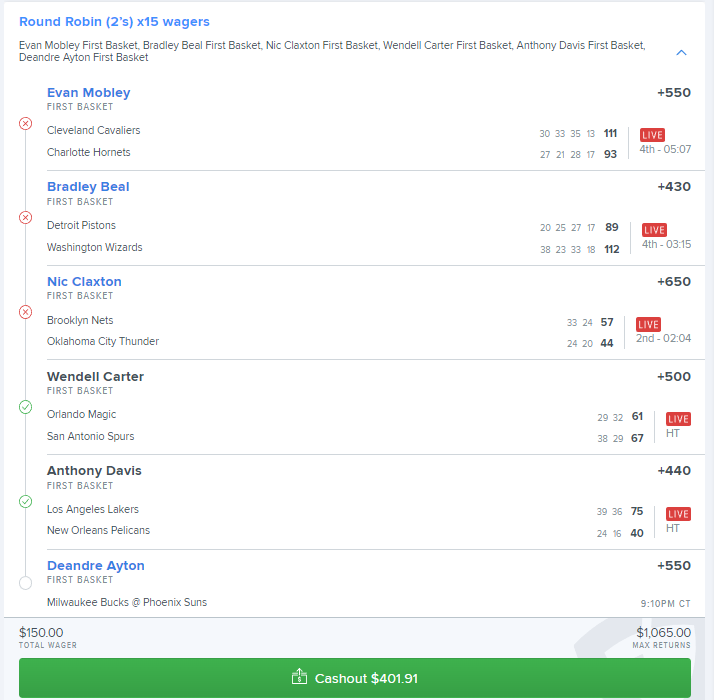Click the won checkmark icon for Wendell Carter

pos(26,407)
